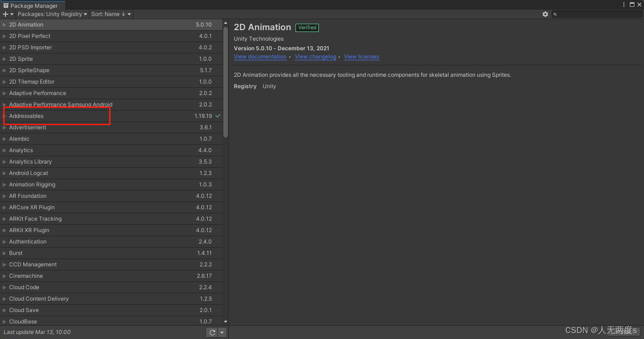This screenshot has width=644, height=339.
Task: Expand the 2D Tilemap Editor arrow
Action: pos(5,82)
